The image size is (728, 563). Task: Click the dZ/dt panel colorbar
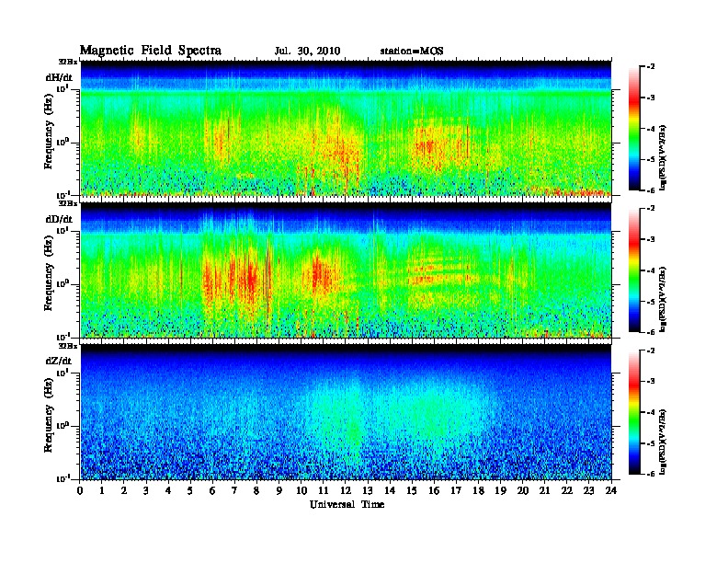[634, 412]
